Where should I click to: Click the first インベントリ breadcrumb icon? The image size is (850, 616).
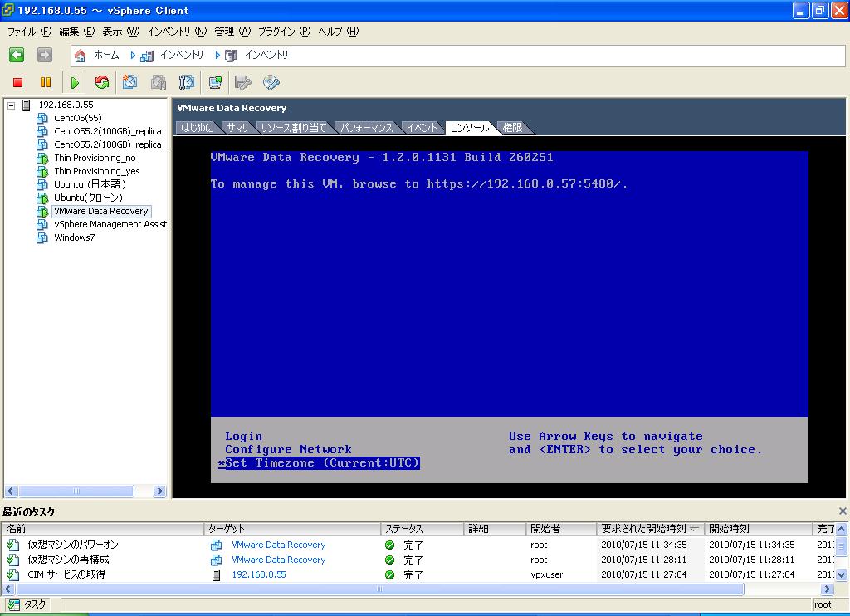coord(147,56)
